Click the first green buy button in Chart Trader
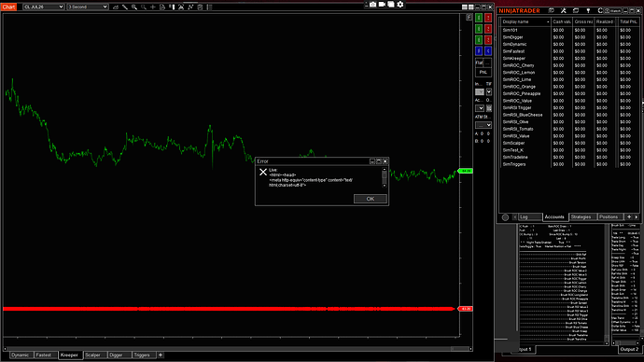Screen dimensions: 644x362 [x=479, y=18]
